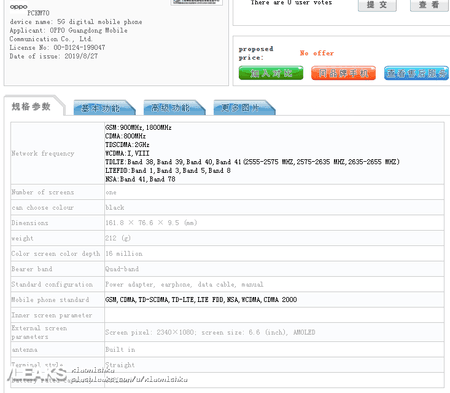Image resolution: width=450 pixels, height=393 pixels.
Task: Click 'There are 0 user votes' text
Action: 291,3
